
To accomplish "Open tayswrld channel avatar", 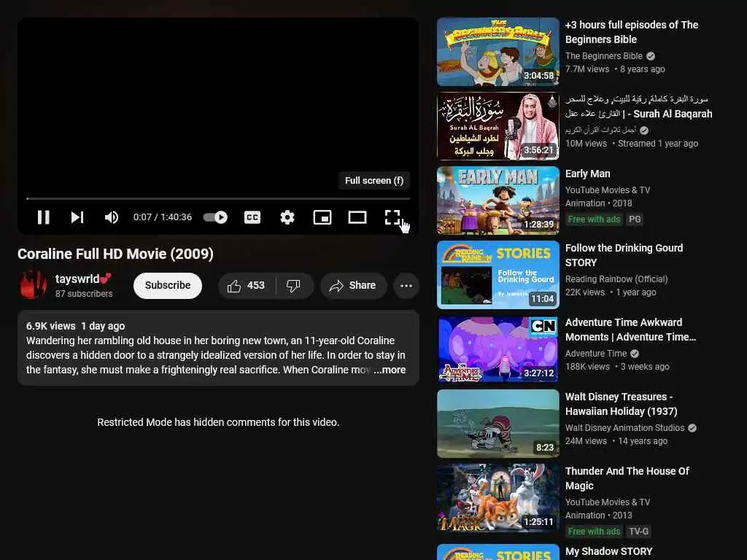I will 33,285.
